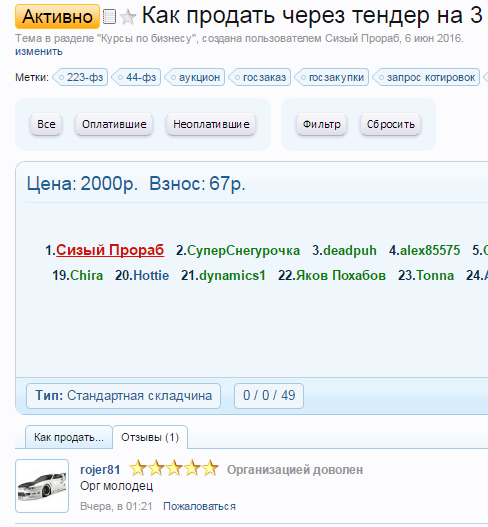Filter by Оплатившие participants
The width and height of the screenshot is (488, 527).
(114, 124)
